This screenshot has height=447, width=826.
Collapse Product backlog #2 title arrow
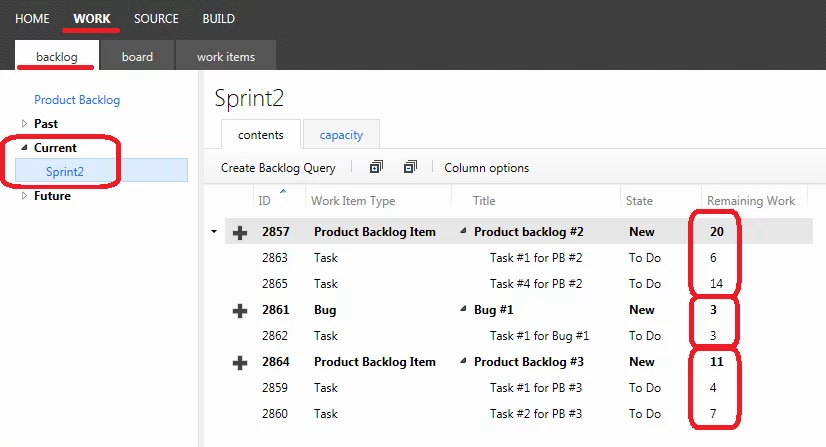(x=463, y=231)
